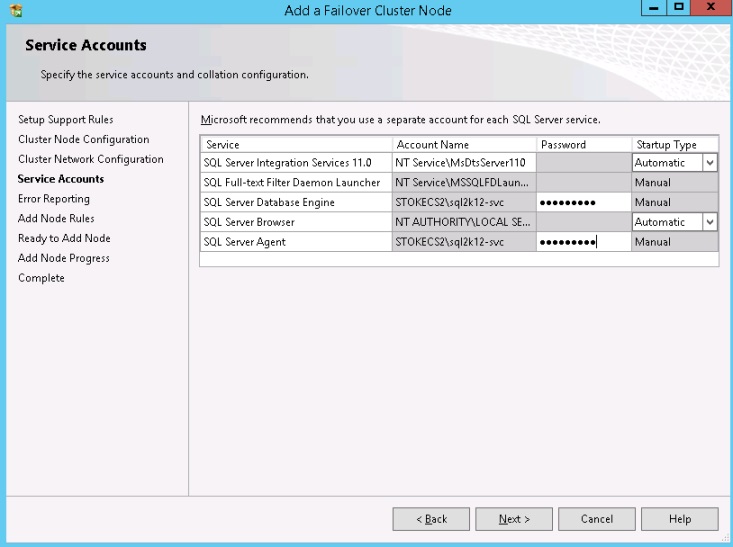Image resolution: width=733 pixels, height=547 pixels.
Task: Maximize the Add a Failover Cluster Node window
Action: (x=679, y=7)
